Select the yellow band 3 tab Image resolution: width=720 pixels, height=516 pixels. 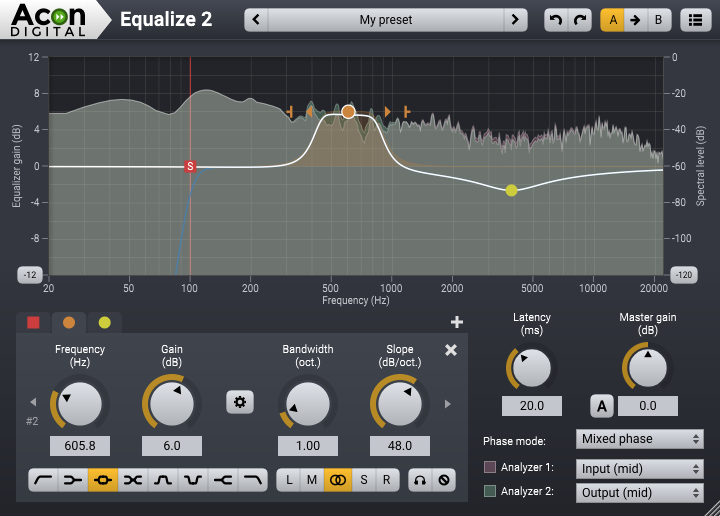point(105,323)
